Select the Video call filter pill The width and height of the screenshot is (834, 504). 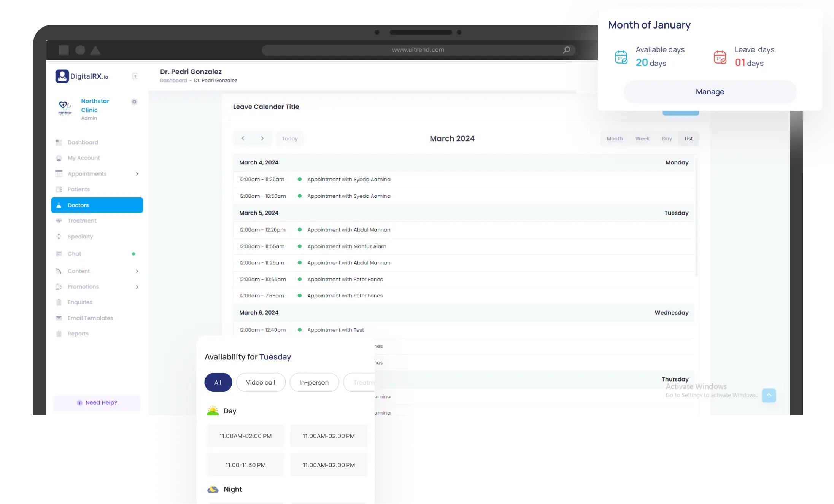tap(261, 382)
